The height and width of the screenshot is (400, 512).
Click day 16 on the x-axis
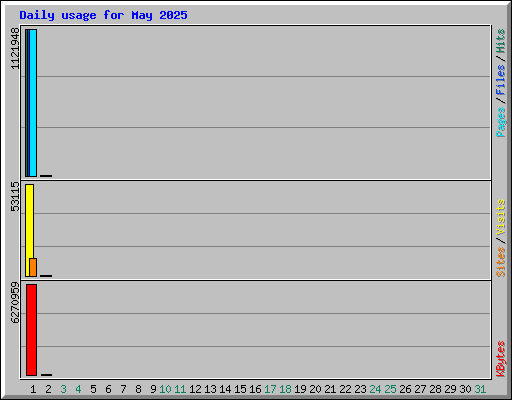coord(255,389)
